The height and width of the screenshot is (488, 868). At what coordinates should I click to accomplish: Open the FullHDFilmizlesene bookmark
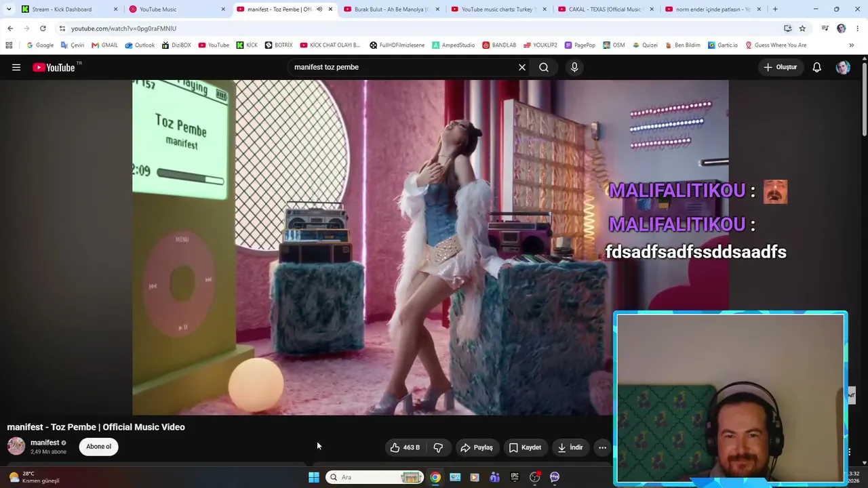(397, 45)
